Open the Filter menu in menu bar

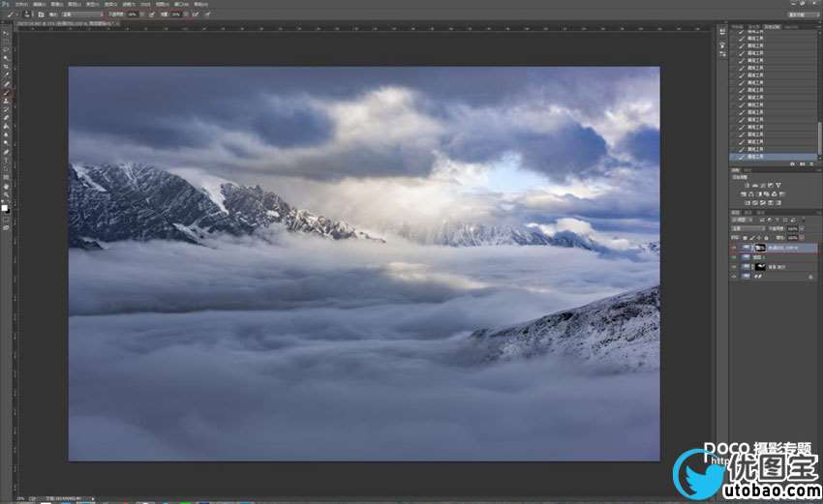point(131,4)
